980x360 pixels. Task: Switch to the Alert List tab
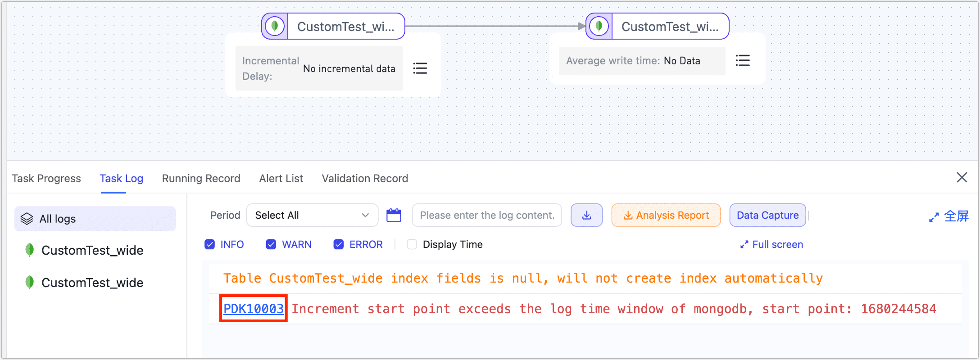281,179
